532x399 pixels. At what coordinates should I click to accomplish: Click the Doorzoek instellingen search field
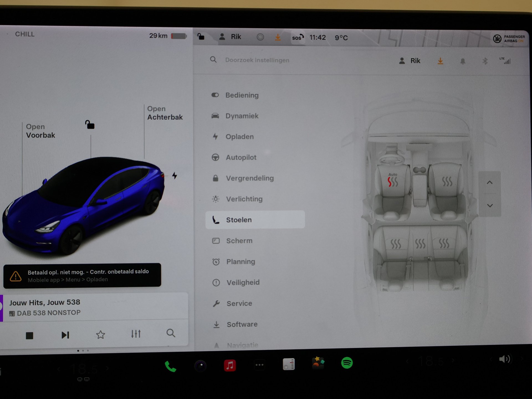[257, 60]
